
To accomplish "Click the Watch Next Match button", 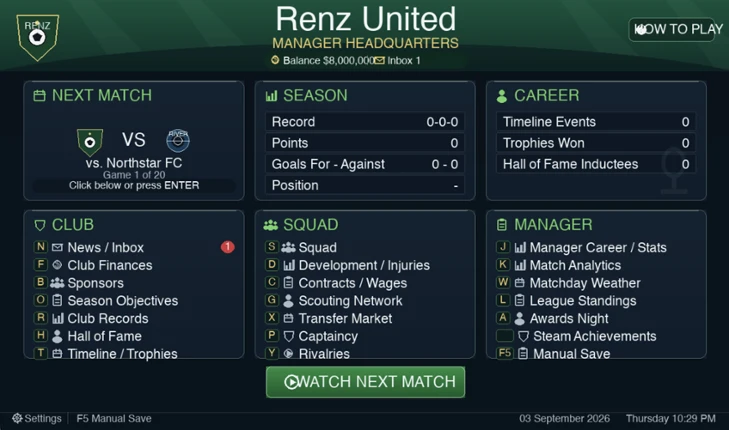I will click(x=365, y=382).
